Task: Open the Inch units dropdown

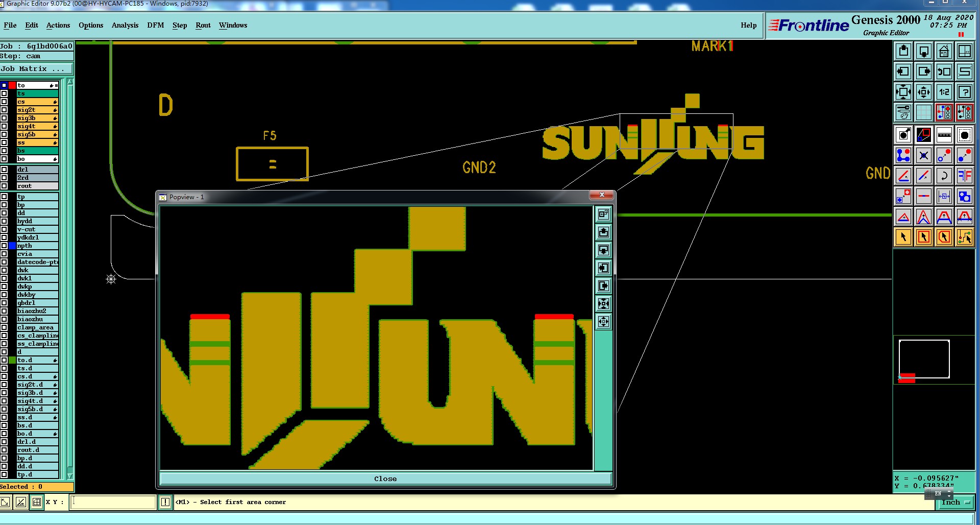Action: 955,503
